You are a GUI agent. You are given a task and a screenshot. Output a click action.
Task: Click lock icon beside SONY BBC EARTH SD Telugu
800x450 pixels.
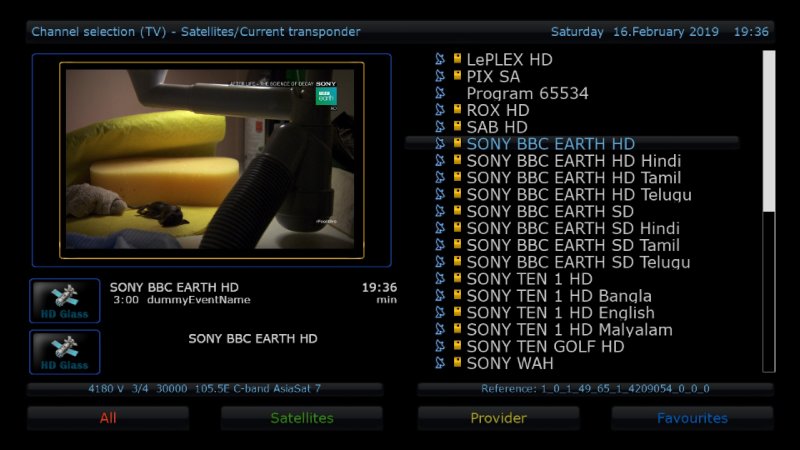[457, 260]
